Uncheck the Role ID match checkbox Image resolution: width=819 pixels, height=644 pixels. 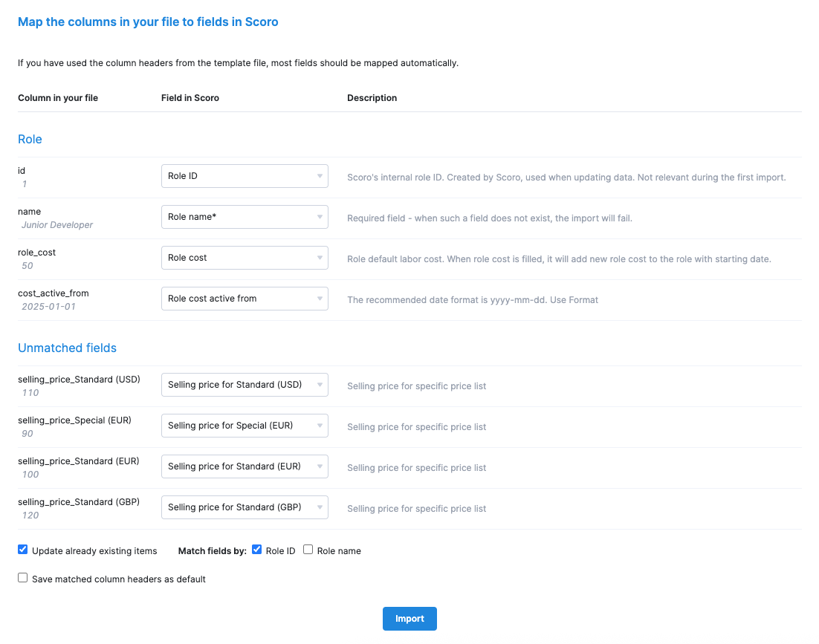click(x=256, y=550)
